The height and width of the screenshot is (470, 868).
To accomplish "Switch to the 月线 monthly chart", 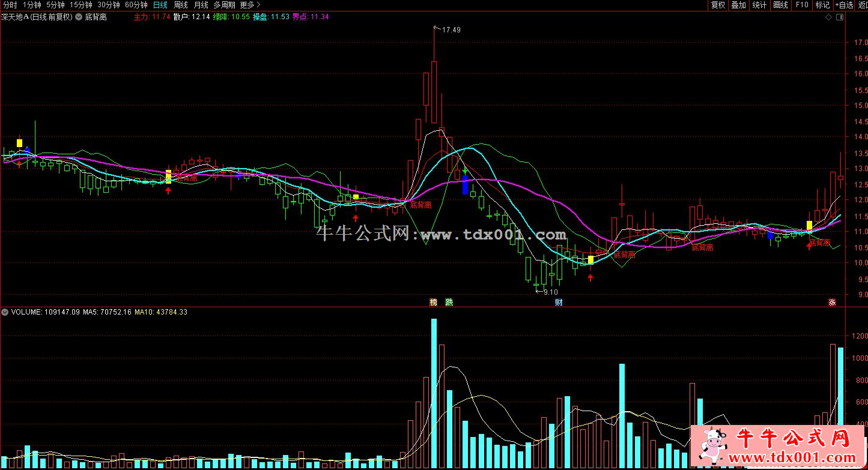I will (201, 5).
